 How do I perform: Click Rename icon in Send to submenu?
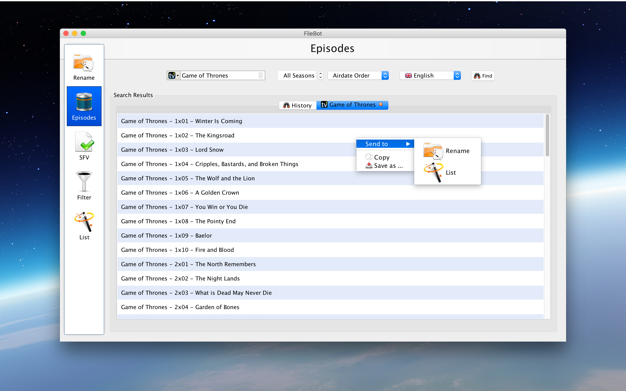pyautogui.click(x=433, y=151)
